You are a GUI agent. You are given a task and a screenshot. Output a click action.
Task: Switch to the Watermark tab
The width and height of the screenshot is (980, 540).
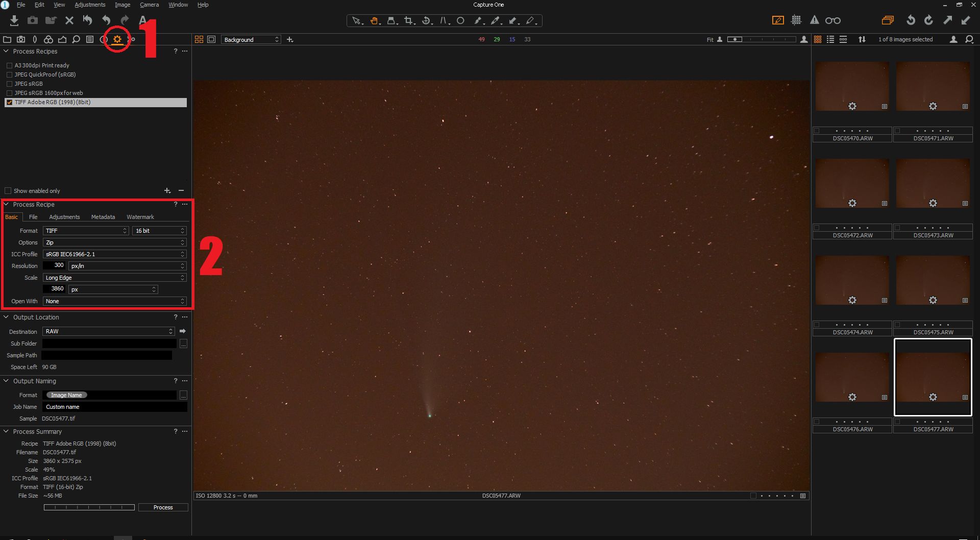(x=140, y=217)
